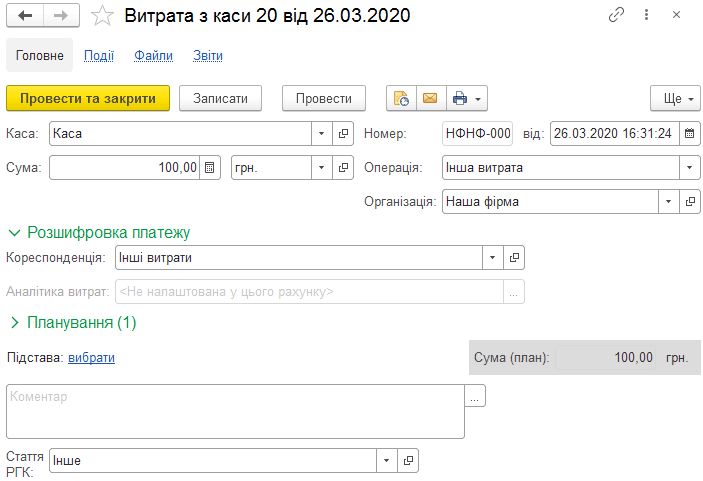The height and width of the screenshot is (481, 703).
Task: Click ellipsis button of Аналітика витрат field
Action: point(514,292)
